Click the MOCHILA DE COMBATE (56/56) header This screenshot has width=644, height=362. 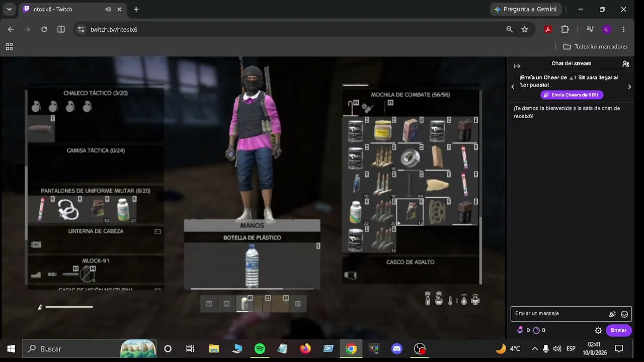click(x=411, y=95)
